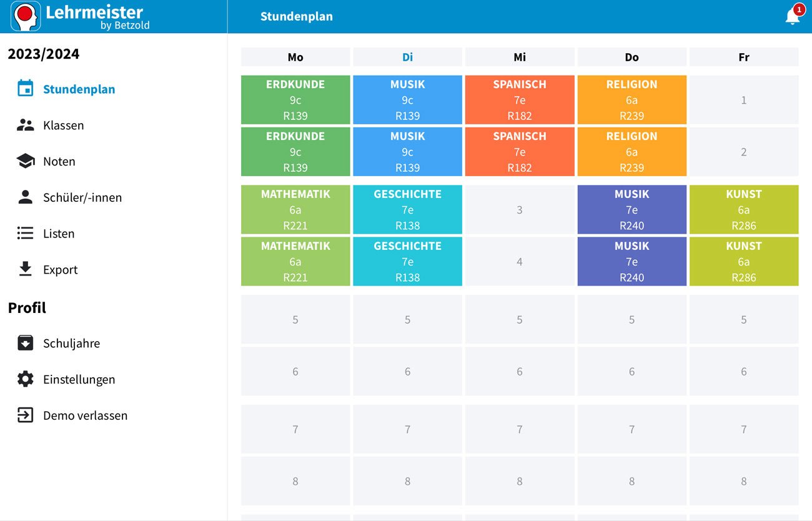
Task: Open Tuesday second-period Musik 9c lesson
Action: (x=407, y=152)
